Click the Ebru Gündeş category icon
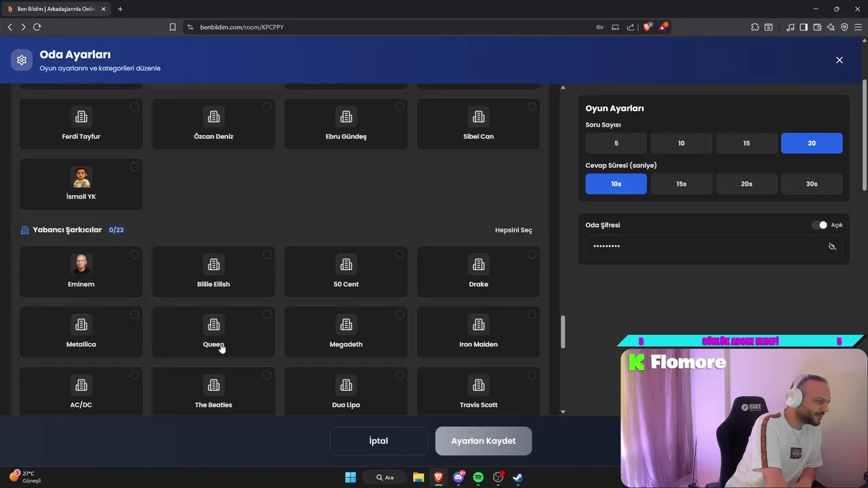868x488 pixels. point(346,117)
